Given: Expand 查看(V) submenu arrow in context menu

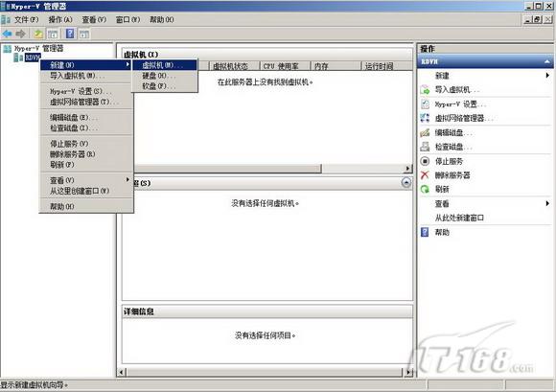Looking at the screenshot, I should [x=127, y=179].
